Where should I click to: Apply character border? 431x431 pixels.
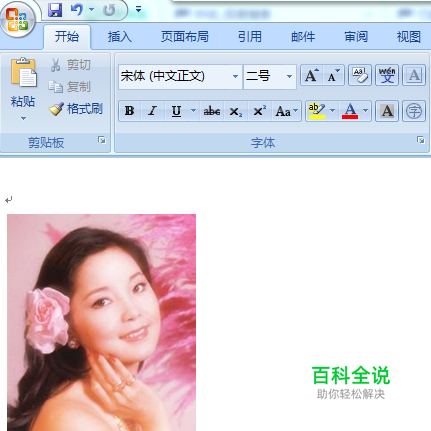[x=414, y=75]
